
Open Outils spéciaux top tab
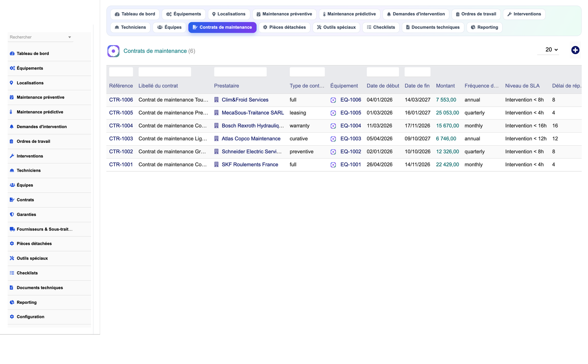pos(336,28)
